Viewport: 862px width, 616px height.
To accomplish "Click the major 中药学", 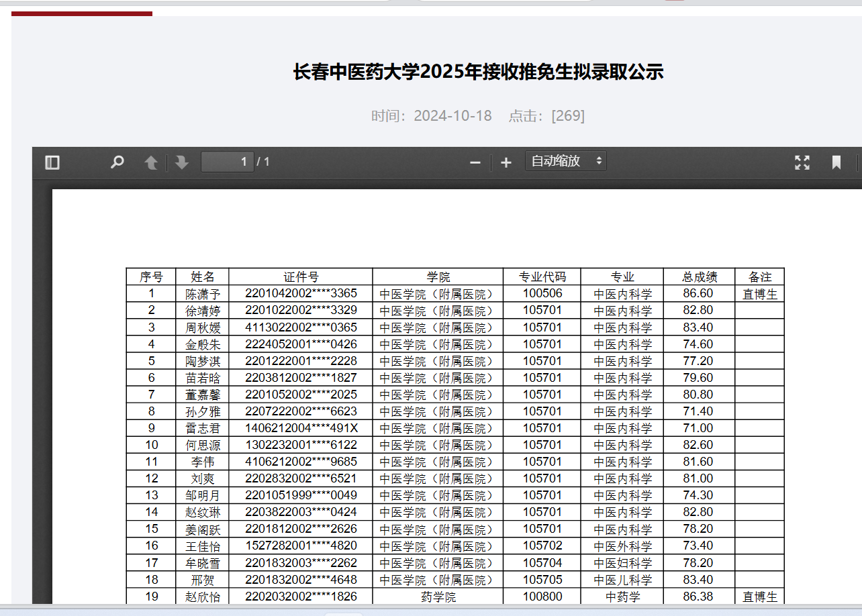I will click(x=623, y=597).
